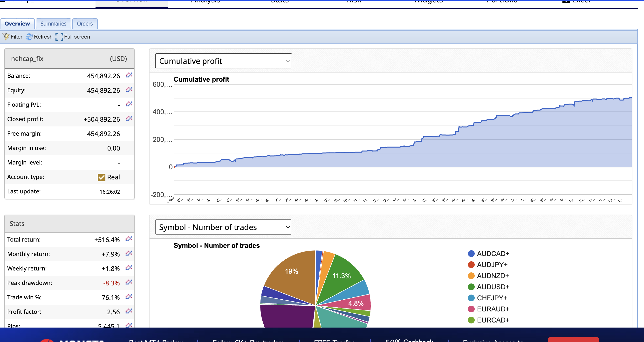Click the green 11.3% pie slice

coord(342,276)
